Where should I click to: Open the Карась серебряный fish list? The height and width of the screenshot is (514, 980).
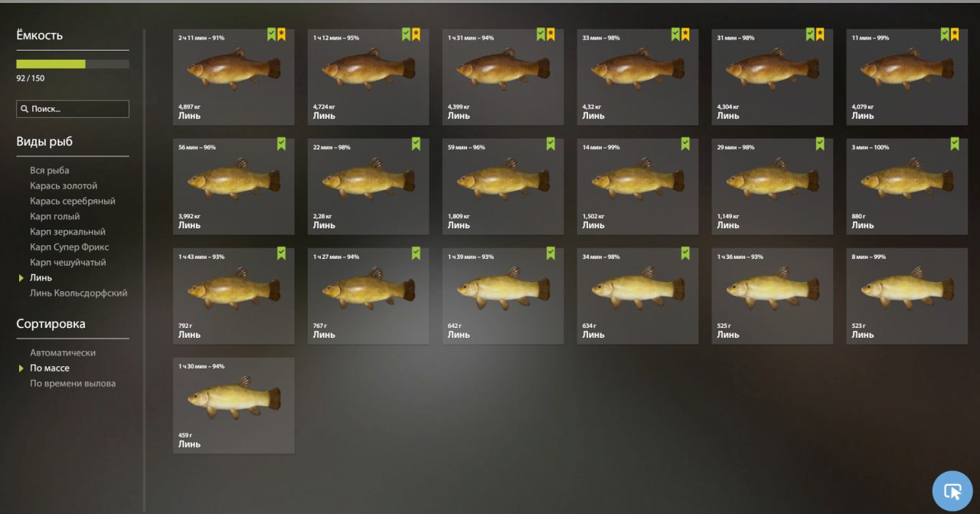(x=73, y=201)
